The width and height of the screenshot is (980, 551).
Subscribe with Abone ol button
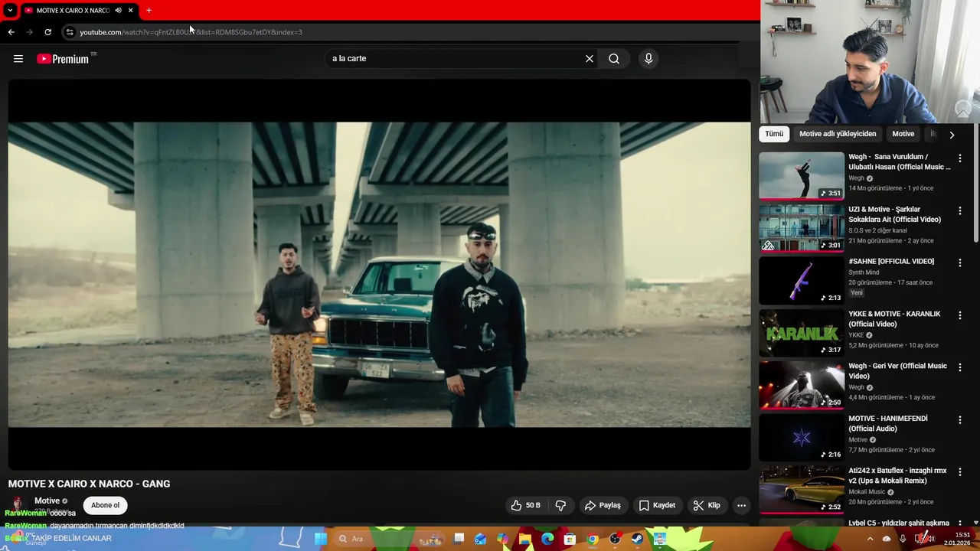point(106,505)
